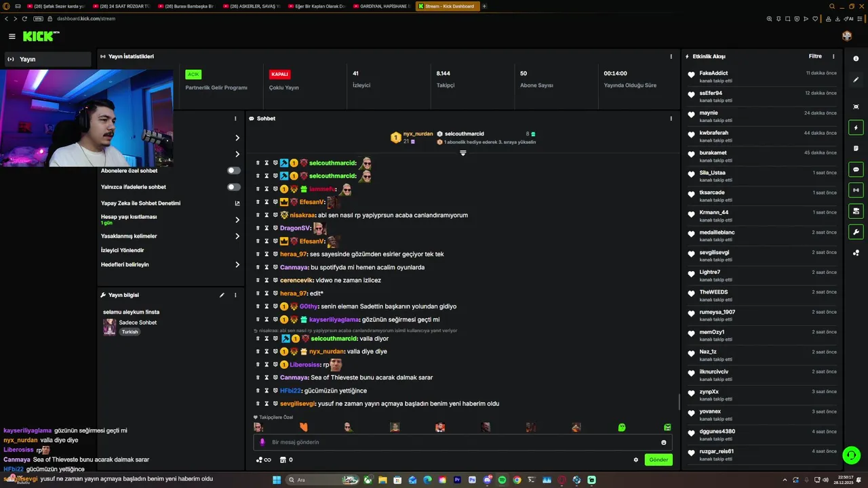Open Discord from the taskbar

pos(487,480)
